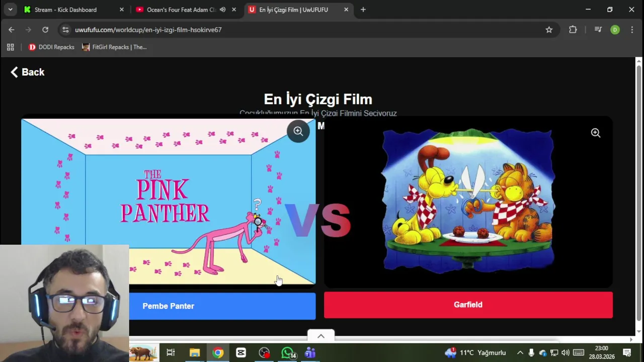Zoom into the Pink Panther image
Screen dimensions: 644x362
[298, 132]
